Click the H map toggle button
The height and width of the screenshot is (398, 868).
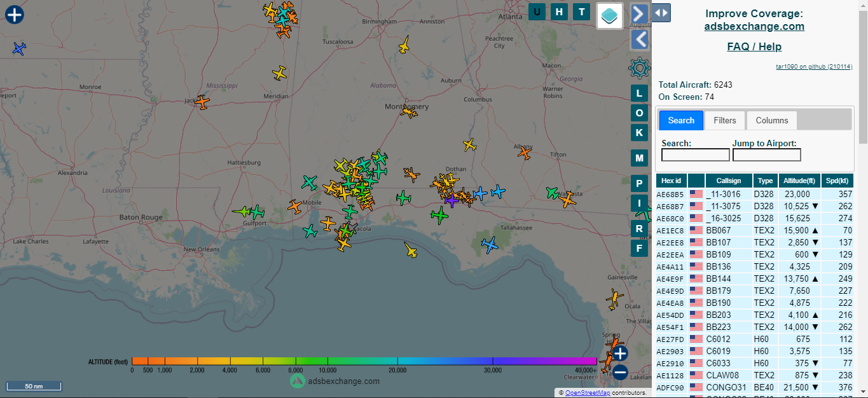click(x=559, y=11)
